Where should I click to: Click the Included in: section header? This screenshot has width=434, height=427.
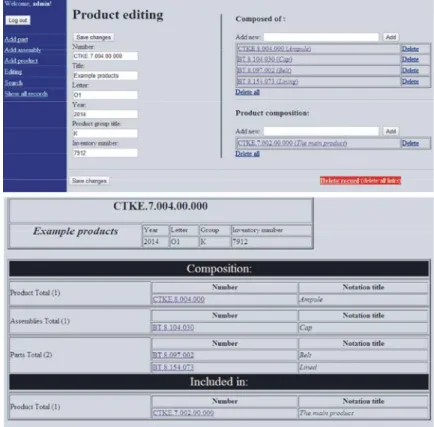(219, 382)
